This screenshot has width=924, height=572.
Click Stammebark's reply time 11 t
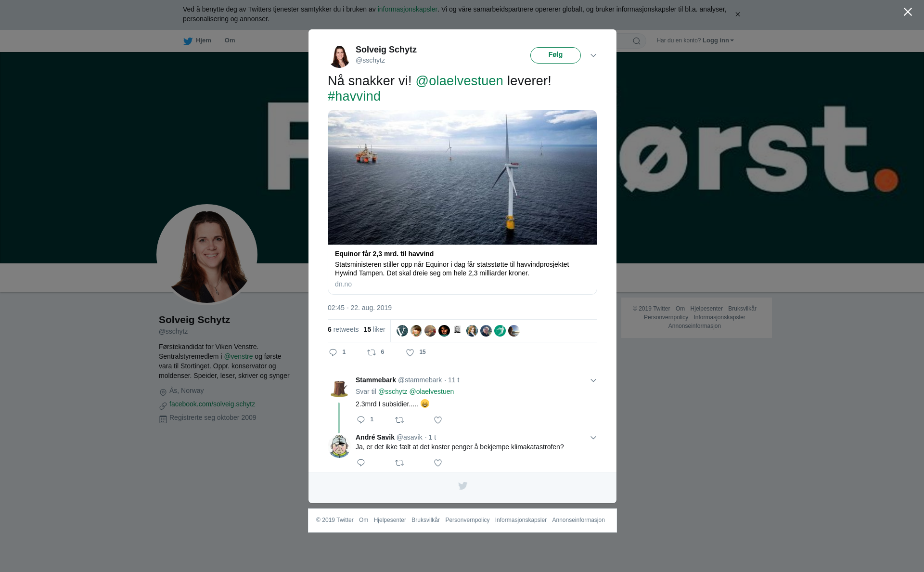[x=453, y=380]
